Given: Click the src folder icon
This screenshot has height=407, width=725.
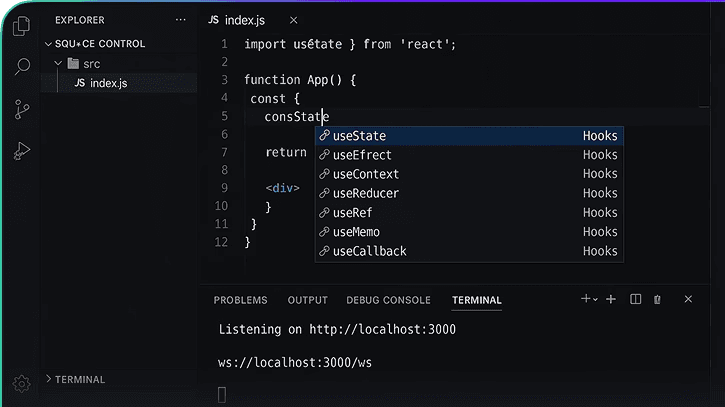Looking at the screenshot, I should click(x=73, y=63).
